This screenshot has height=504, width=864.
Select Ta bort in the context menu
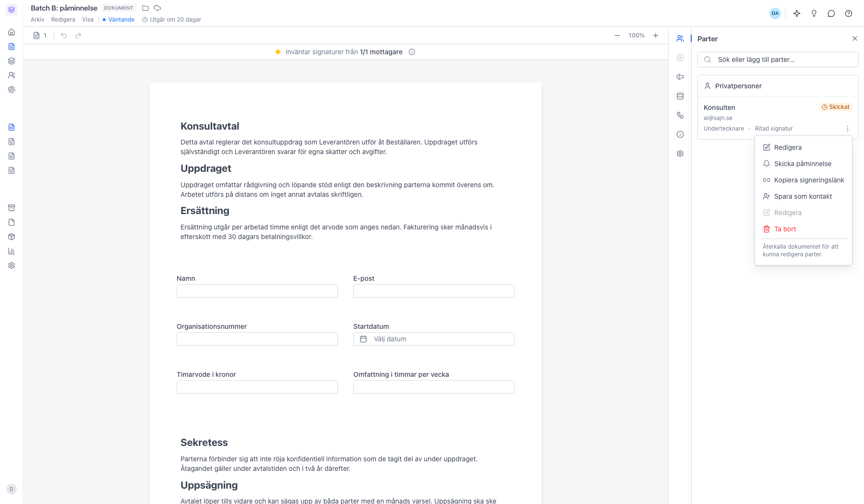tap(804, 229)
